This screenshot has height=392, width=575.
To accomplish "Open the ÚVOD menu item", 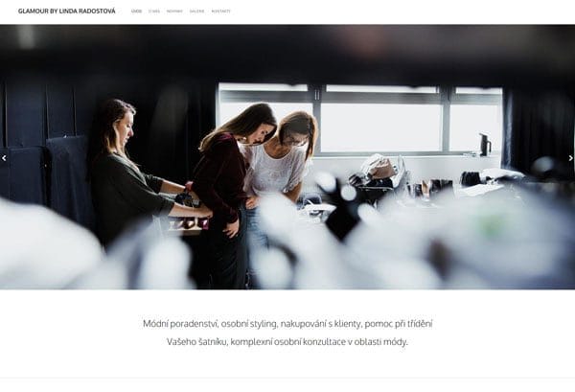I will (136, 12).
